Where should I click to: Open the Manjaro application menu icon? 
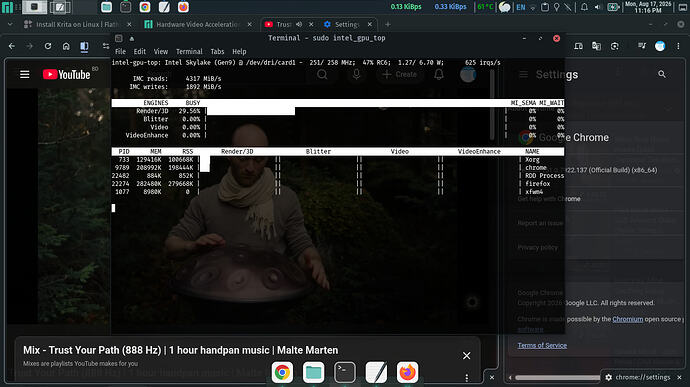7,7
